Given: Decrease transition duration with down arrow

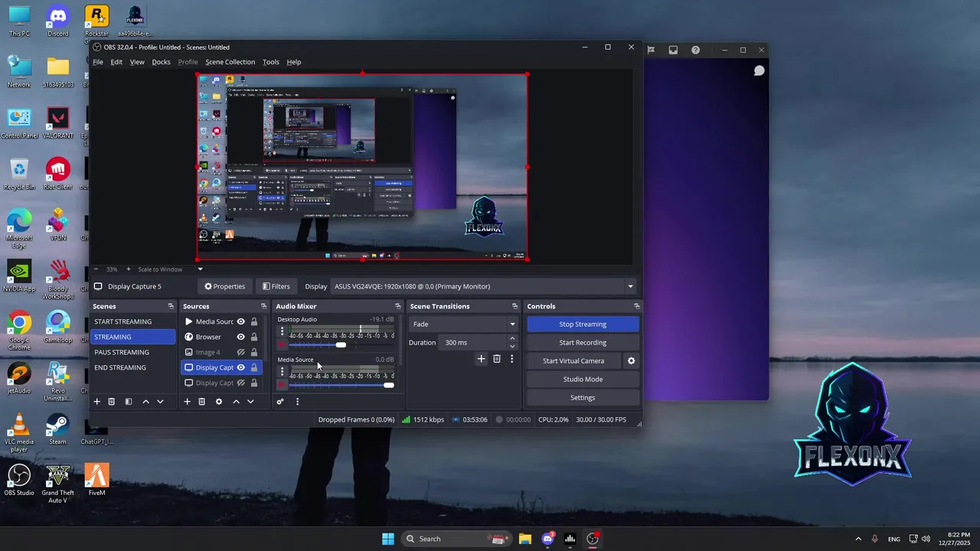Looking at the screenshot, I should [512, 346].
